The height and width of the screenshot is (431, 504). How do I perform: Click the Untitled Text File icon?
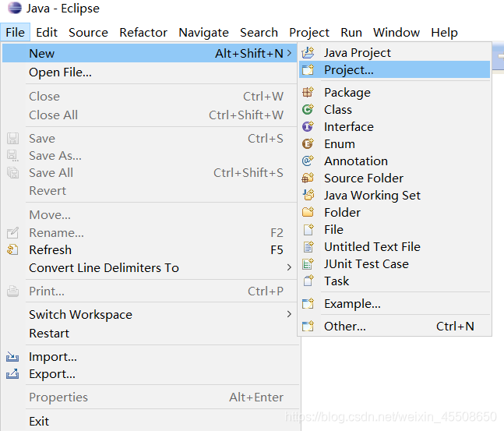[x=308, y=247]
